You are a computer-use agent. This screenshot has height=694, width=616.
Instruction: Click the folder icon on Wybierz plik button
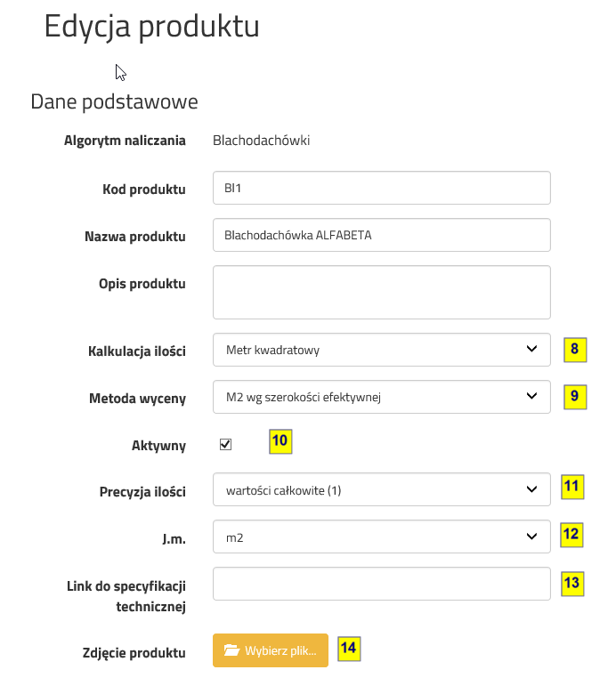(x=232, y=650)
